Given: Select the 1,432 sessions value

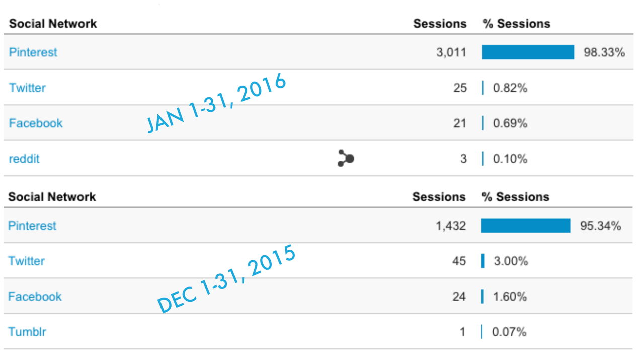Looking at the screenshot, I should (451, 226).
